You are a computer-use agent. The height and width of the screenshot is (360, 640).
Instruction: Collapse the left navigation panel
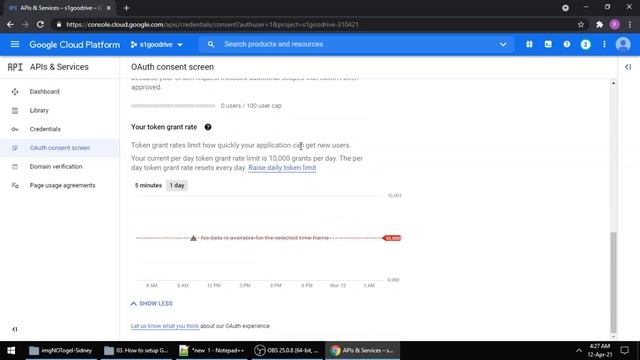(15, 329)
